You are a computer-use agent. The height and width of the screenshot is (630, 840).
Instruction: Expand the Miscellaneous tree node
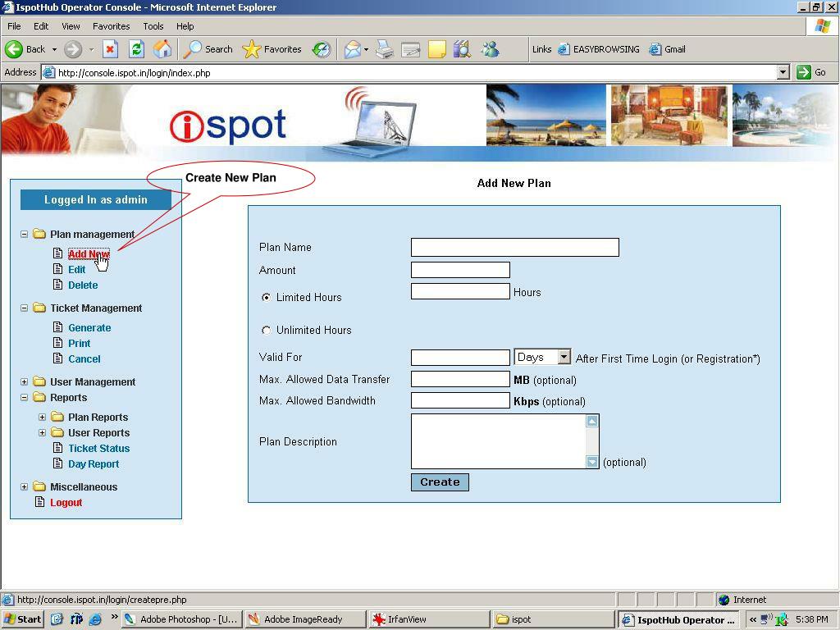coord(24,487)
